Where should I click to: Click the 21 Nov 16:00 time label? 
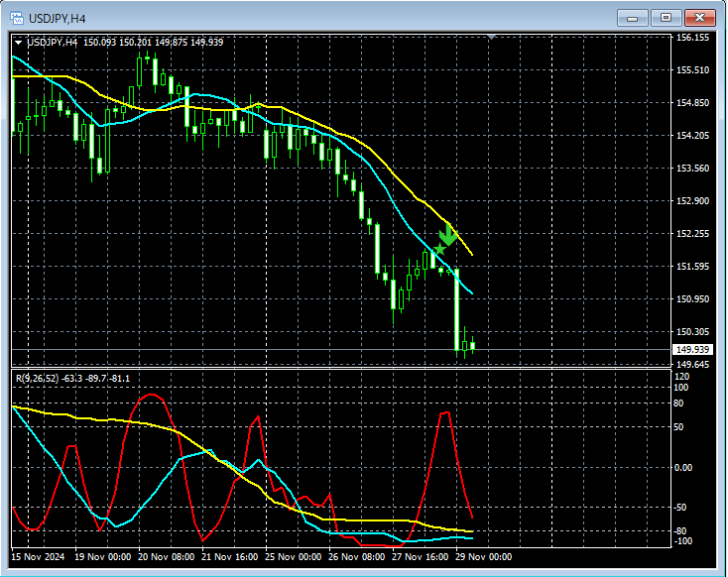click(x=230, y=557)
